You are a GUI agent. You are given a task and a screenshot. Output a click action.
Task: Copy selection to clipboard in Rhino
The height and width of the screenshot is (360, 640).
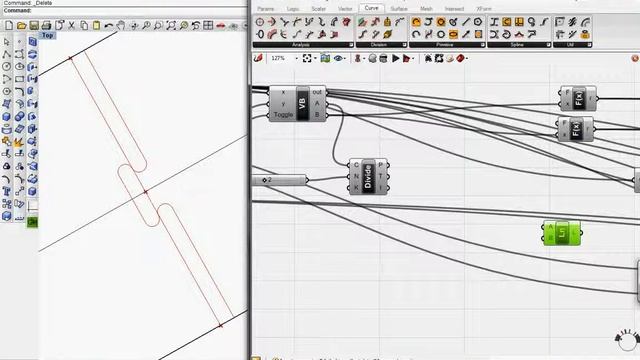[84, 25]
